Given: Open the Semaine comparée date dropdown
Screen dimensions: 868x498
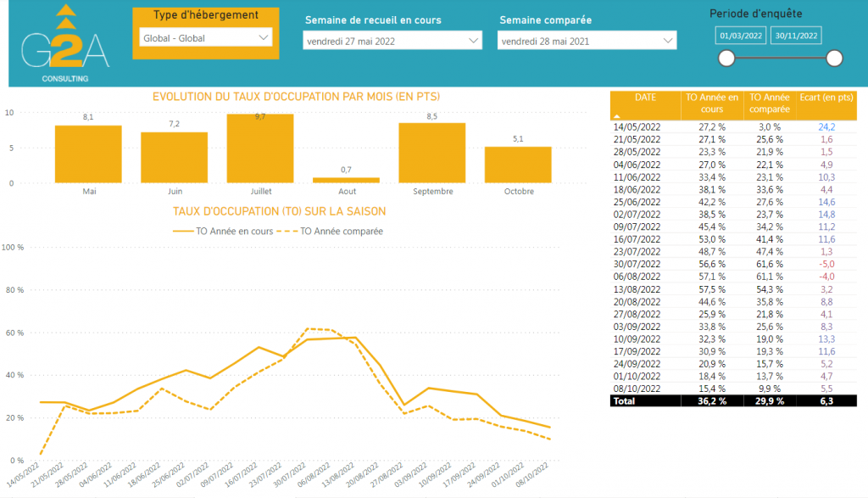Looking at the screenshot, I should click(587, 41).
